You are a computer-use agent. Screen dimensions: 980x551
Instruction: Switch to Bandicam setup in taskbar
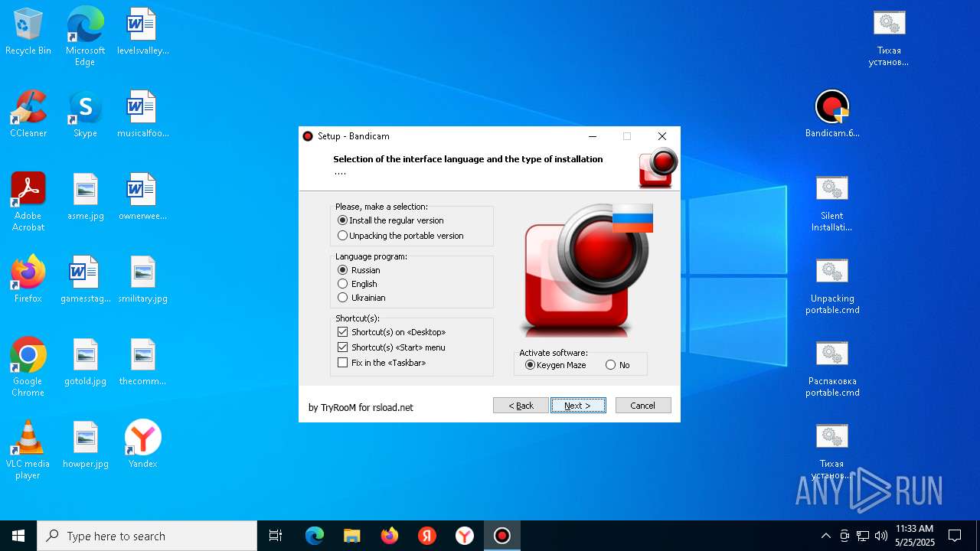(x=502, y=536)
